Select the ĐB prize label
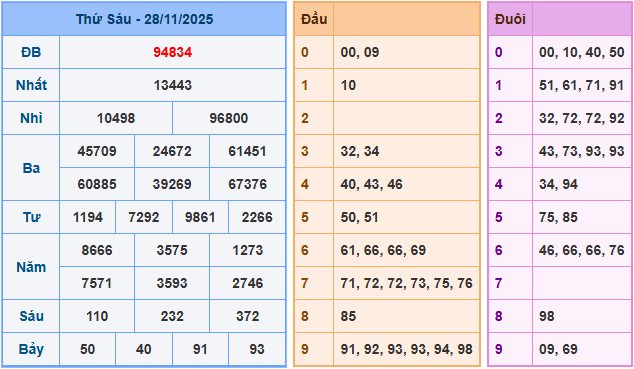This screenshot has width=634, height=369. [x=31, y=52]
